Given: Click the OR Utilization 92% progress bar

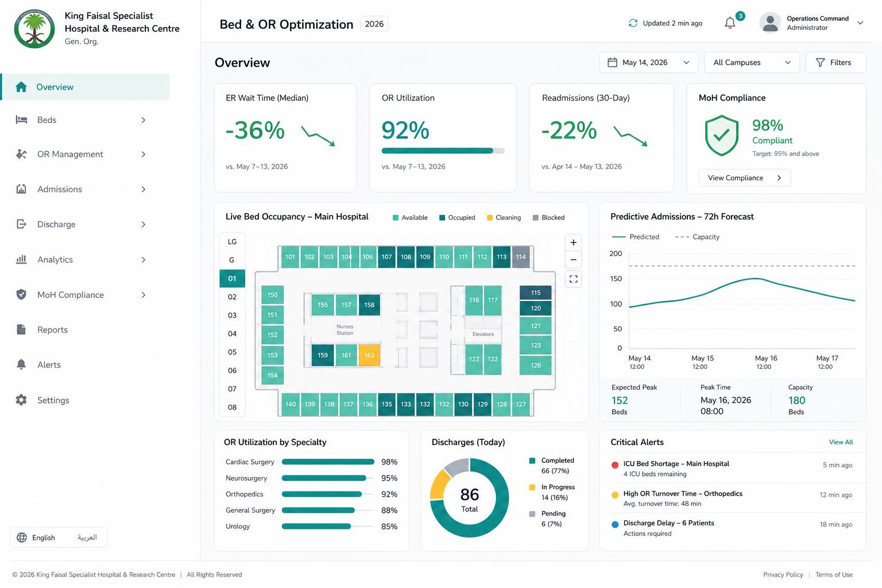Looking at the screenshot, I should (443, 151).
